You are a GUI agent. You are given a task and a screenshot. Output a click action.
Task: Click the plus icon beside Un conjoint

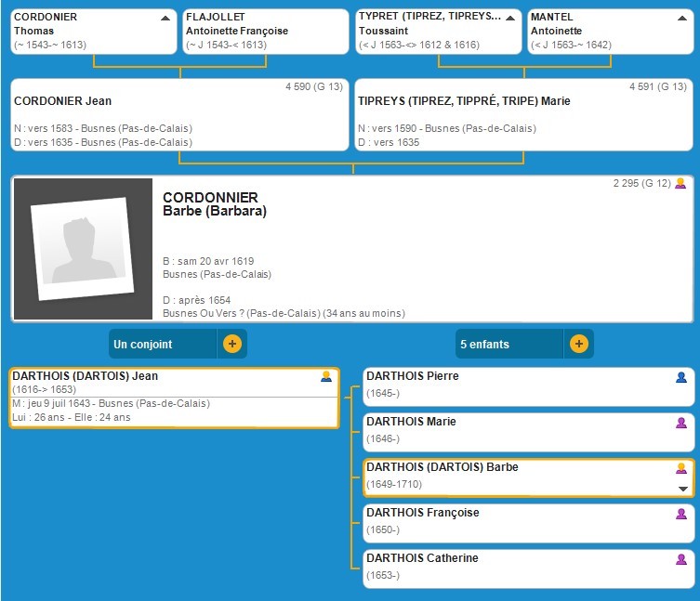click(x=232, y=344)
